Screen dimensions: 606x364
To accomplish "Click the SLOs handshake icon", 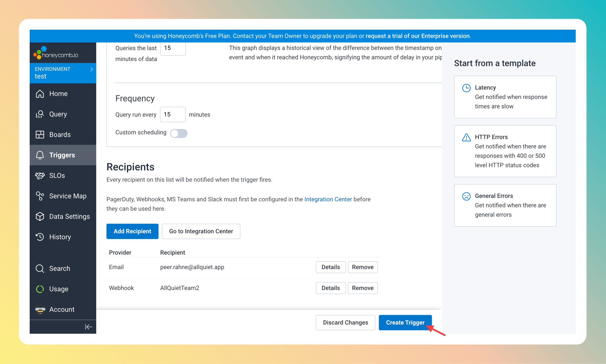I will (40, 175).
